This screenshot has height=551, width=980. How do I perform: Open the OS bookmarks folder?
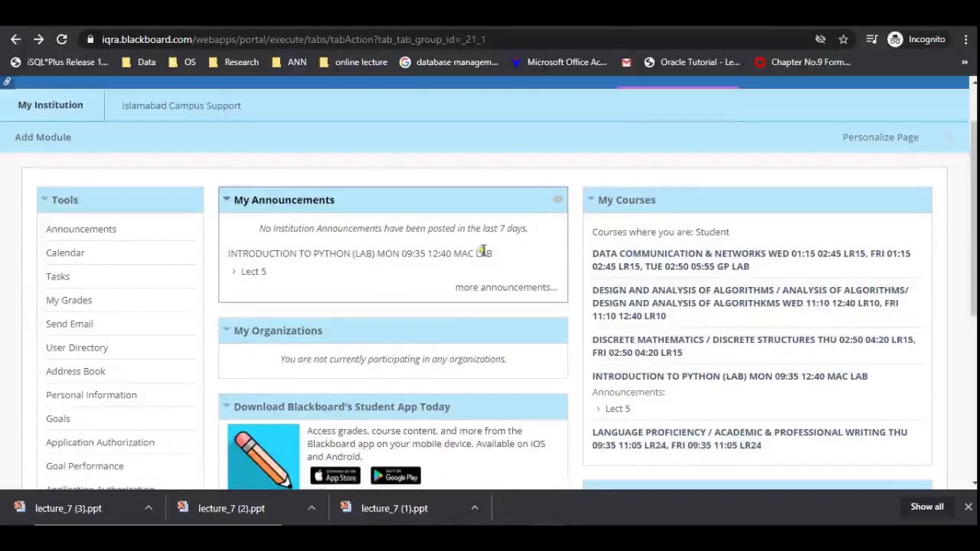(181, 62)
